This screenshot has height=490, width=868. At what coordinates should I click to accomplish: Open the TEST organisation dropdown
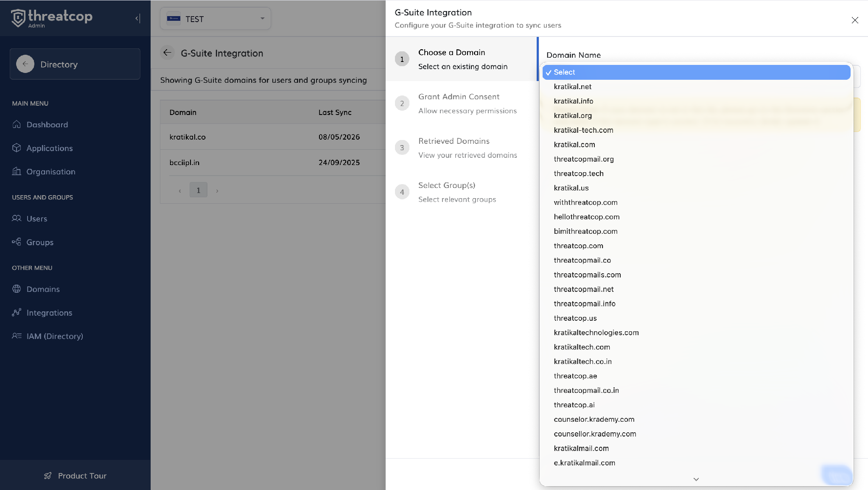tap(216, 19)
